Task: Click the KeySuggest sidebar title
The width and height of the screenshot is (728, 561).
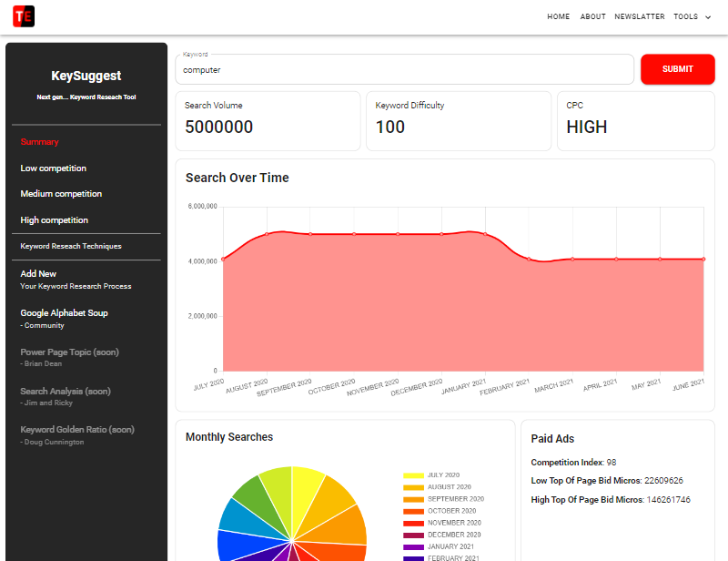Action: click(86, 76)
